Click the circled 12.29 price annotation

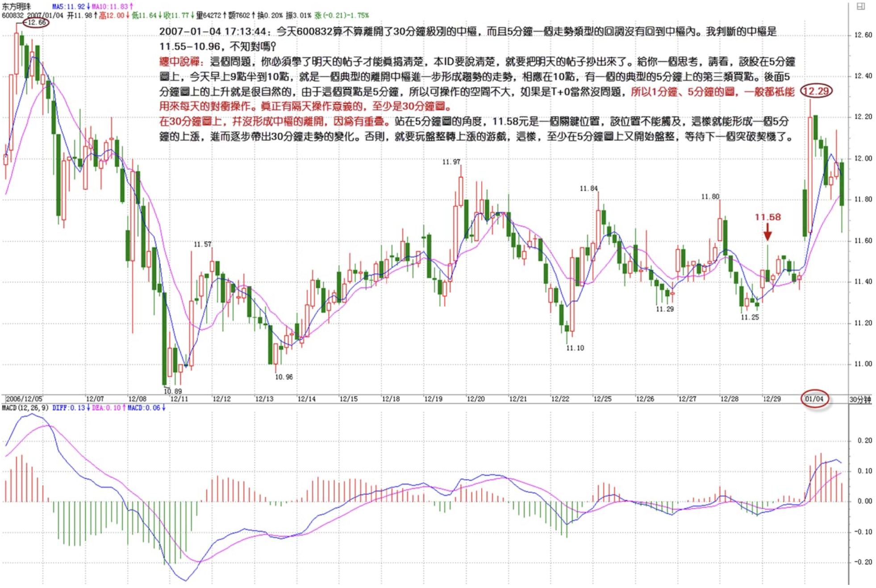(816, 91)
